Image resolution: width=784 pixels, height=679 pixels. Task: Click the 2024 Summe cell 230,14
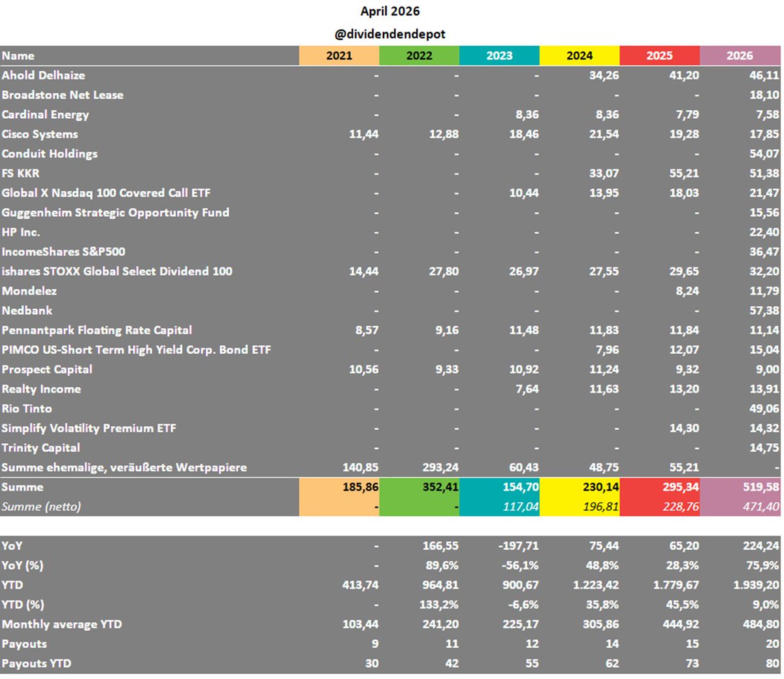coord(580,486)
